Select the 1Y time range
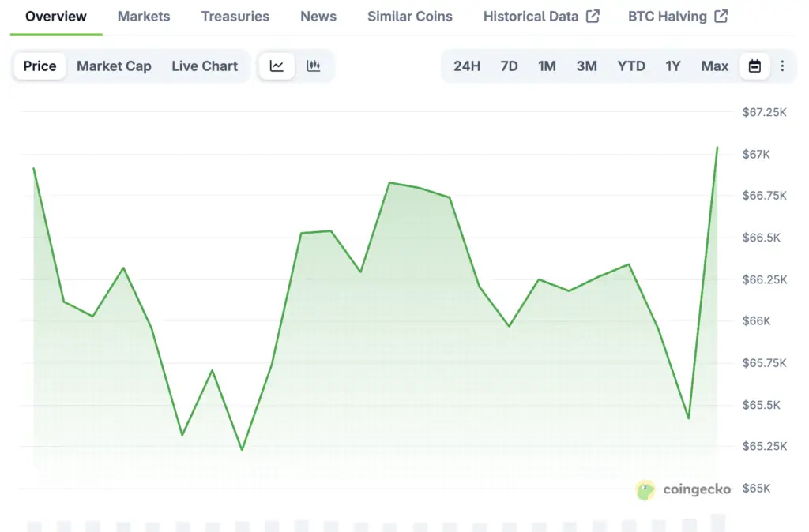The image size is (809, 532). [x=672, y=66]
